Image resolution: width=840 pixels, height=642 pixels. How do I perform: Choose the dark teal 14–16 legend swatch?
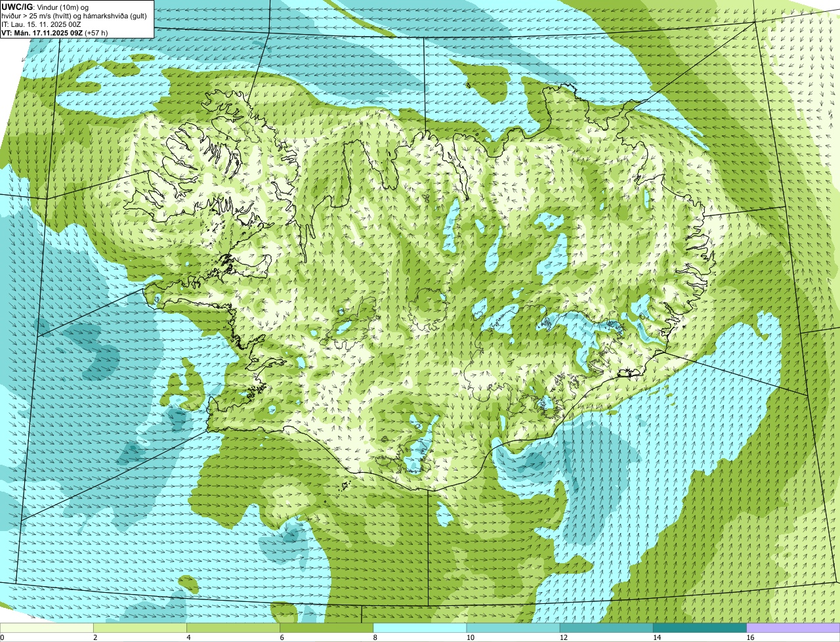click(x=700, y=628)
